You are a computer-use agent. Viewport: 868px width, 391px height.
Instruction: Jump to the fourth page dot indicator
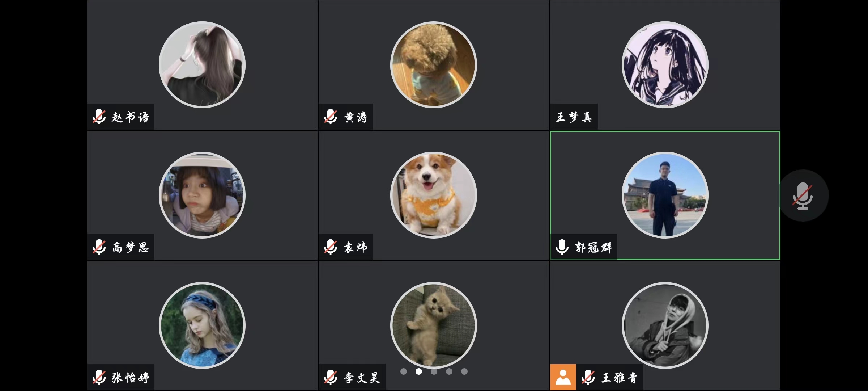pos(449,371)
